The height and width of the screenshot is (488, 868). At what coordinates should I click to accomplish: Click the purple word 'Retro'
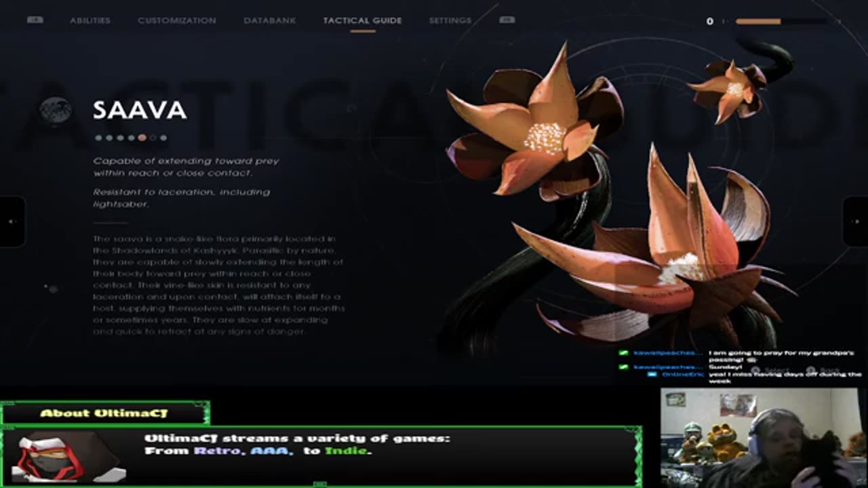[x=218, y=451]
